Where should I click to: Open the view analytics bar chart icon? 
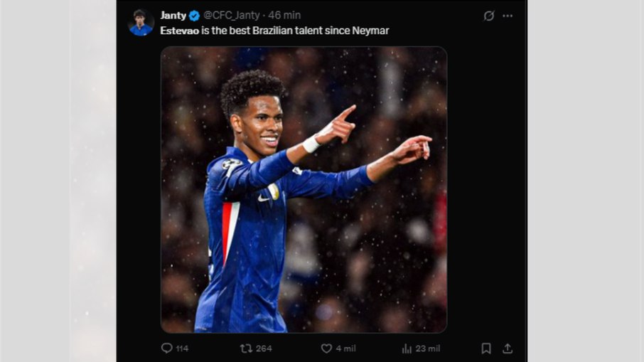click(407, 348)
